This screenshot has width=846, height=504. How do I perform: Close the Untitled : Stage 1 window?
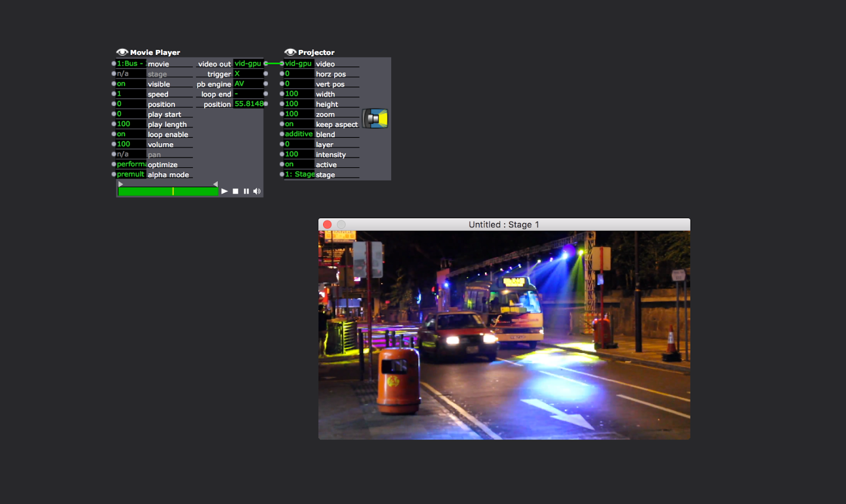(327, 225)
